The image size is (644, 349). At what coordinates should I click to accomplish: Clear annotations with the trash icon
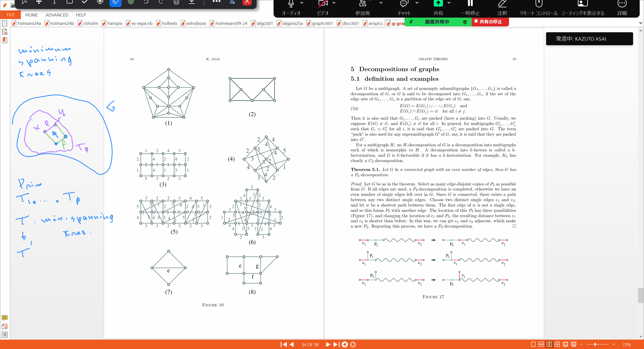(176, 2)
